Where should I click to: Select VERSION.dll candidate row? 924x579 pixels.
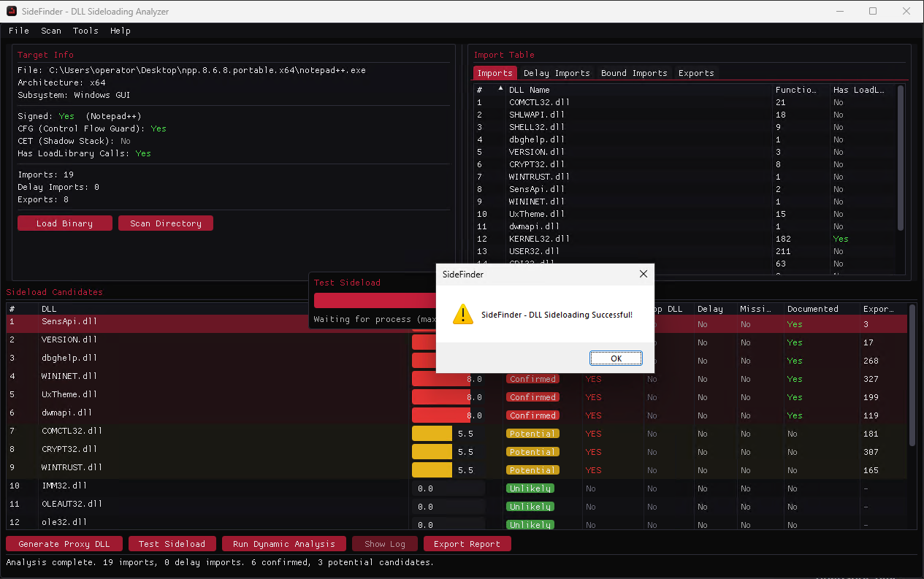click(457, 342)
